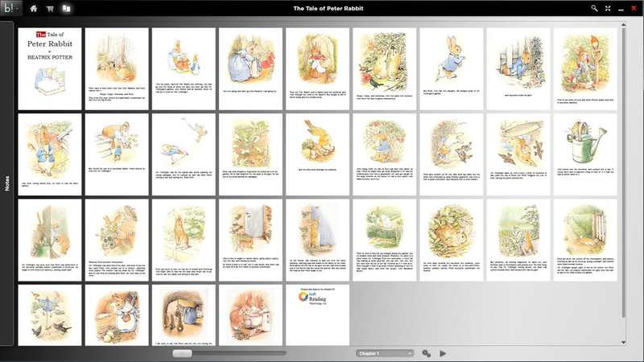The image size is (644, 362).
Task: Open page with Mrs. Rabbit in blue cloak
Action: (x=250, y=69)
